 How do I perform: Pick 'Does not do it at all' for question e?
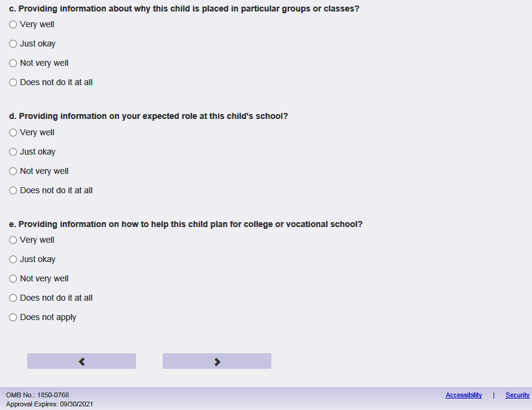pyautogui.click(x=13, y=298)
